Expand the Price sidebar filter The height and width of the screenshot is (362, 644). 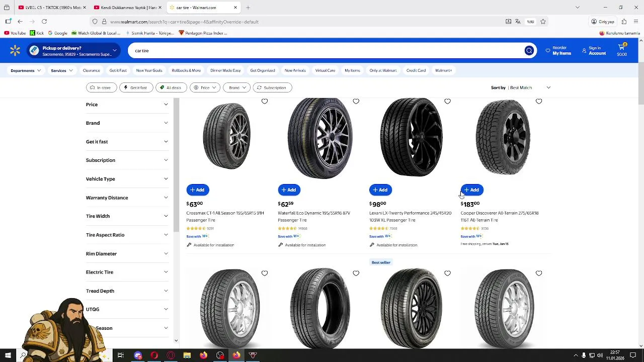pyautogui.click(x=127, y=105)
